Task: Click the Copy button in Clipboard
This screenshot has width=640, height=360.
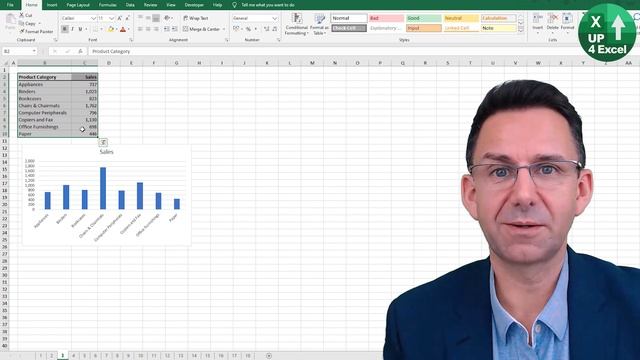Action: (27, 23)
